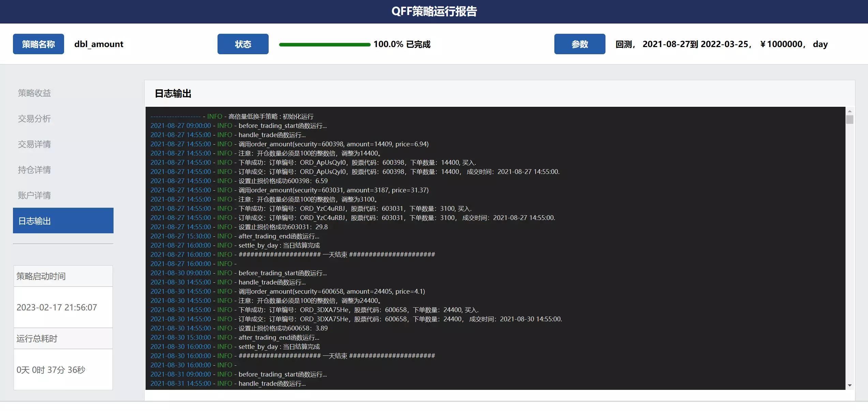Click the 2021-08-27 settle_by_day log line

(x=235, y=245)
